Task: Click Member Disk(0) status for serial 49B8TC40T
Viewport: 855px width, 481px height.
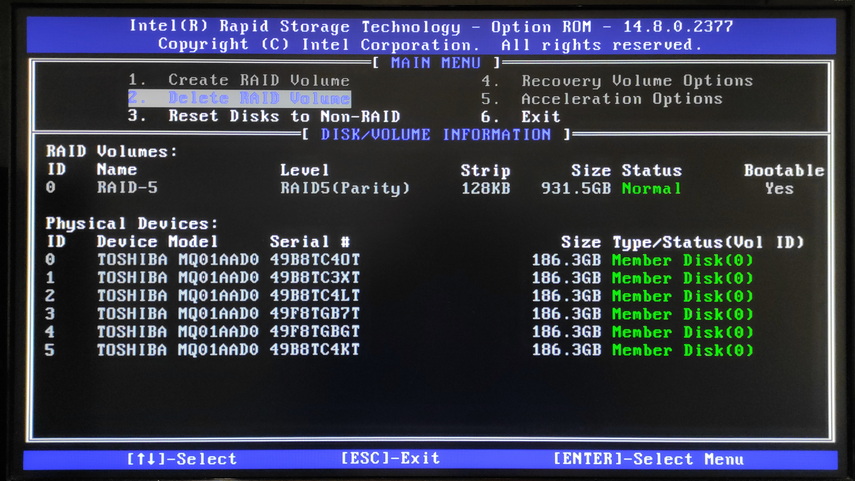Action: pyautogui.click(x=682, y=260)
